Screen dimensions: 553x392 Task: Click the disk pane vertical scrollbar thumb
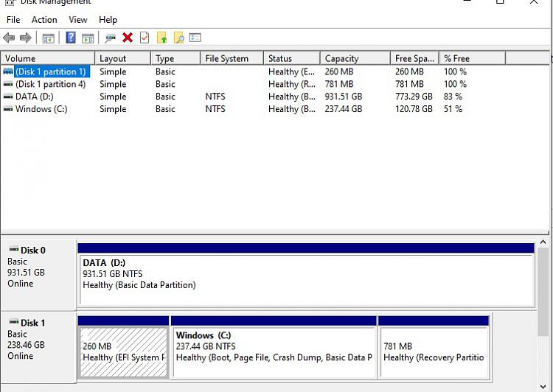pos(543,292)
